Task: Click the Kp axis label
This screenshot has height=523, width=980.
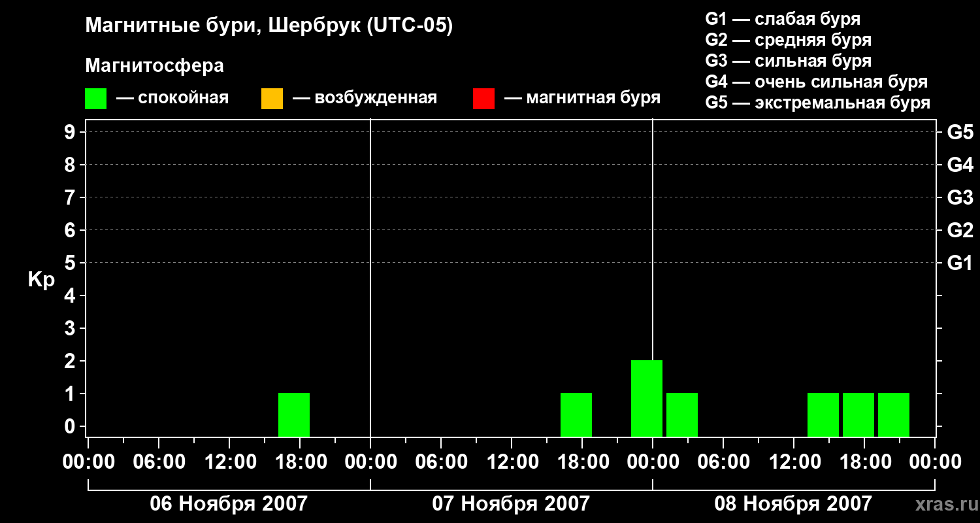Action: (x=41, y=280)
